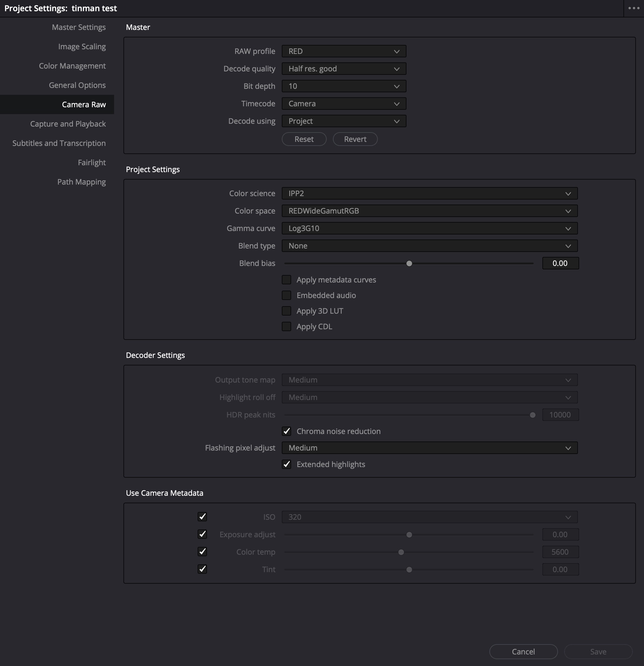
Task: Open the Fairlight settings page
Action: pyautogui.click(x=92, y=162)
